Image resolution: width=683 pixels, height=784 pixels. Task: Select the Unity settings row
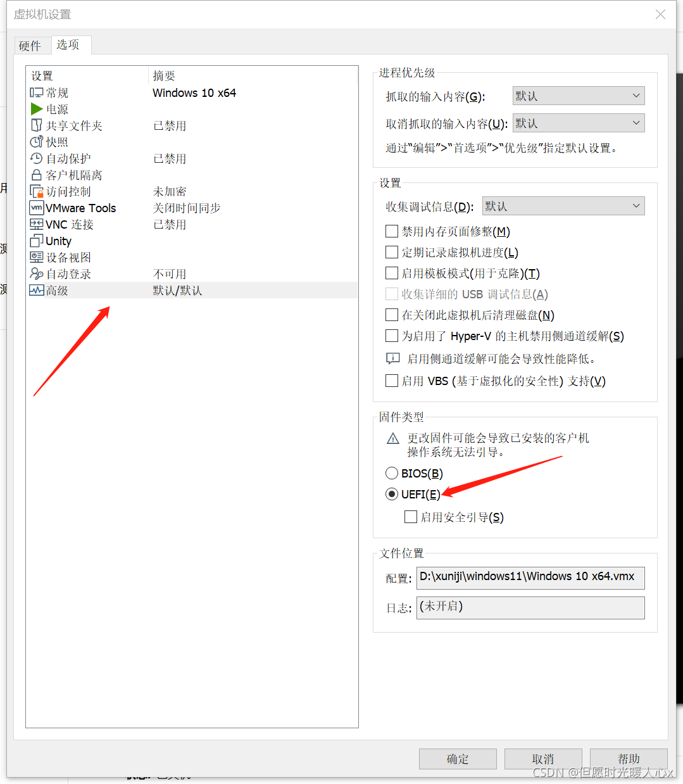pos(192,241)
